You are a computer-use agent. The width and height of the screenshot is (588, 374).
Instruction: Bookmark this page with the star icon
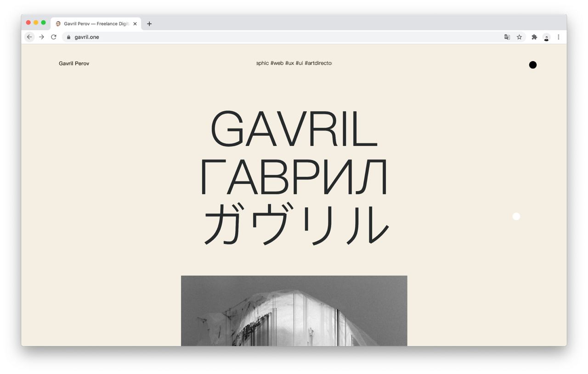pyautogui.click(x=519, y=37)
